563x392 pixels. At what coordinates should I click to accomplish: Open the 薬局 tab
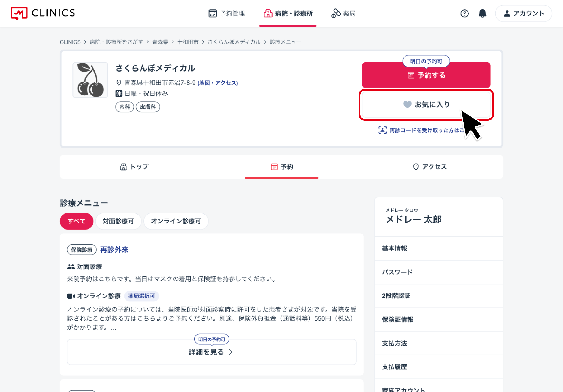click(343, 13)
